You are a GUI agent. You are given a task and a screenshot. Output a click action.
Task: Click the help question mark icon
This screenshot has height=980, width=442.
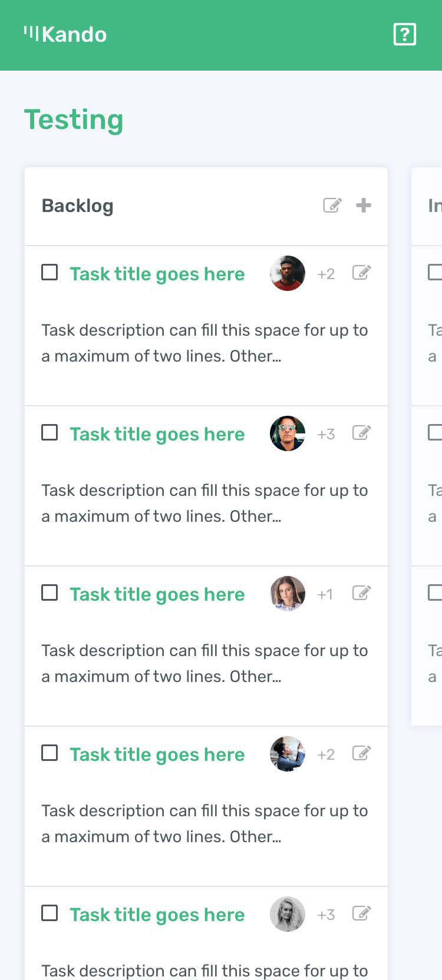pos(404,34)
